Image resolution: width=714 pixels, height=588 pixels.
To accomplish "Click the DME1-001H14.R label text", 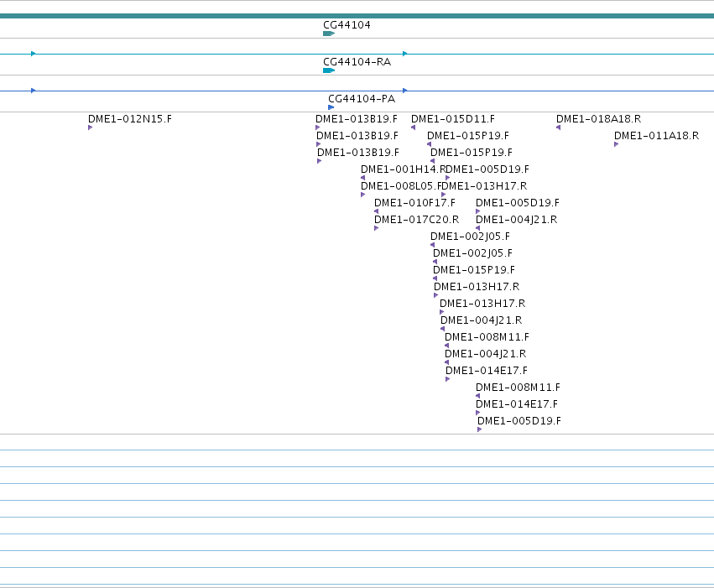I will pos(403,169).
